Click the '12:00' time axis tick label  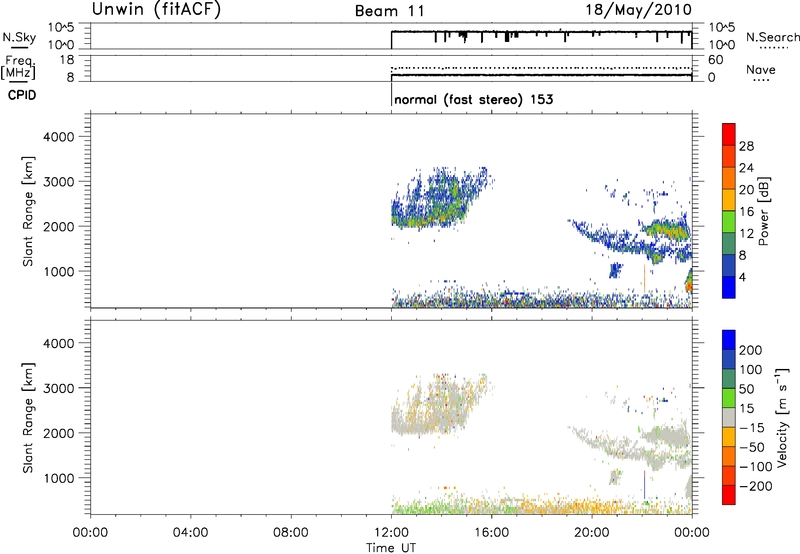tap(391, 533)
